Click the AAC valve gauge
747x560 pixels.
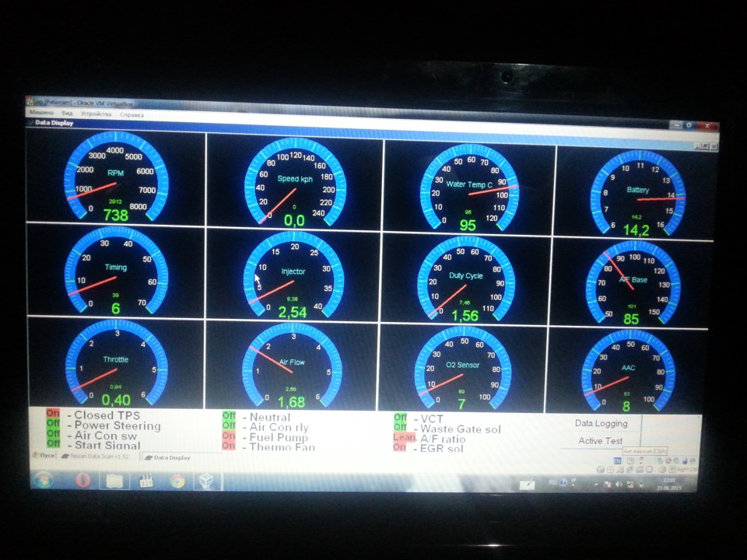629,370
